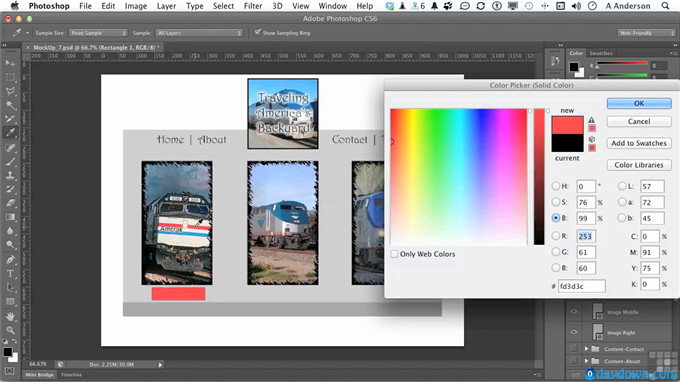This screenshot has width=680, height=382.
Task: Select the Brush tool
Action: [x=10, y=162]
